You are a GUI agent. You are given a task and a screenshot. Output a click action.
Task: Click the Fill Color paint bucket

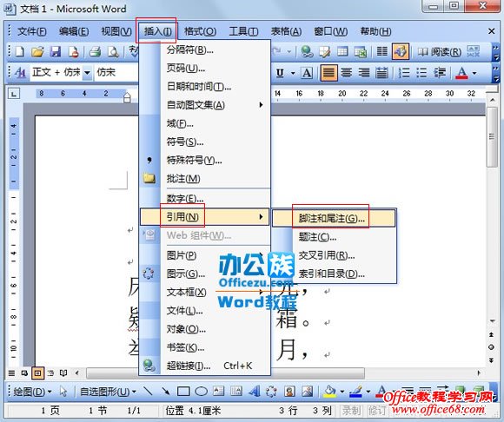click(330, 392)
